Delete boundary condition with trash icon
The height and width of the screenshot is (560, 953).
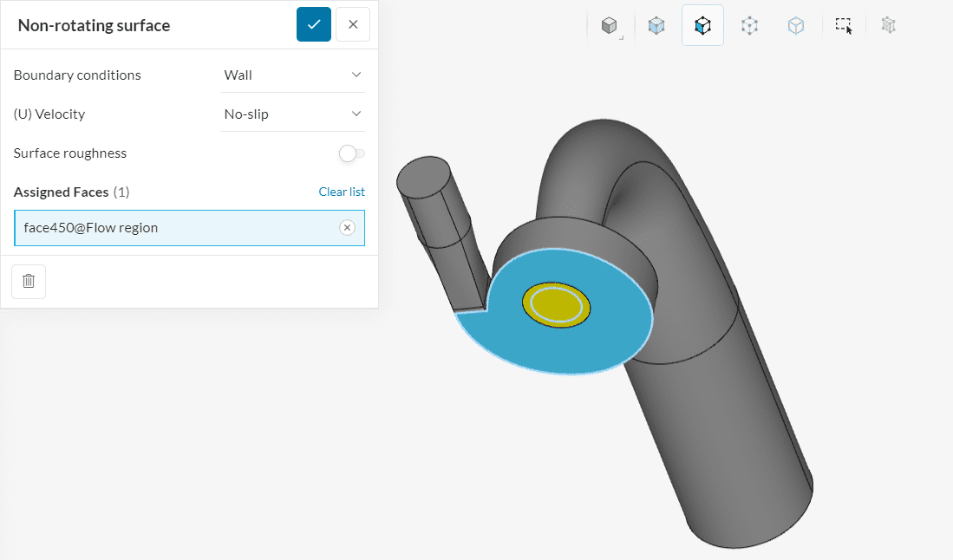pos(29,281)
